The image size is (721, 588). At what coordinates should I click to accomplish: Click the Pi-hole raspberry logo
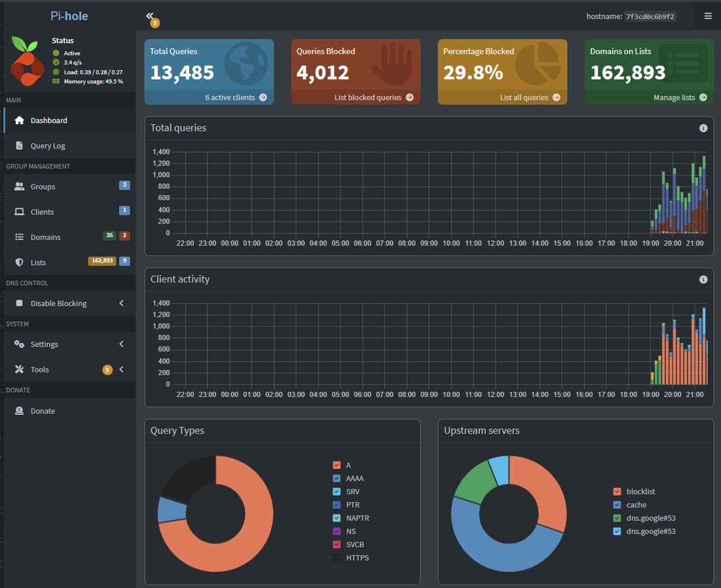pyautogui.click(x=28, y=60)
